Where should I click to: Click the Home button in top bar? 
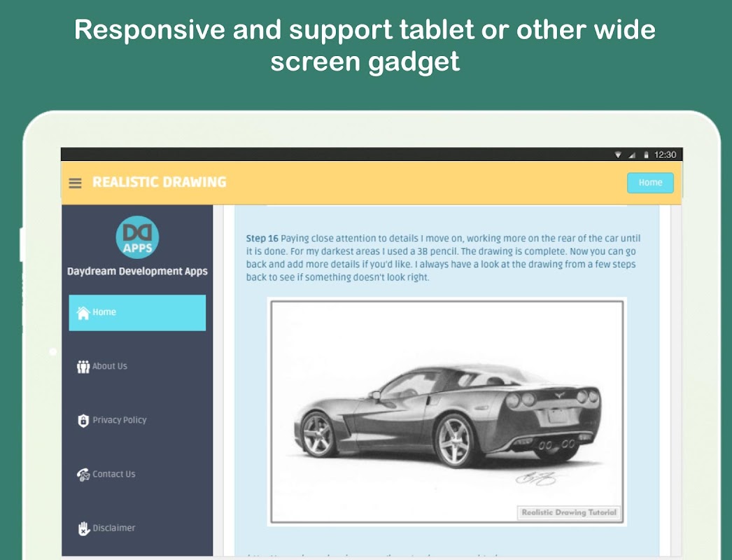650,183
